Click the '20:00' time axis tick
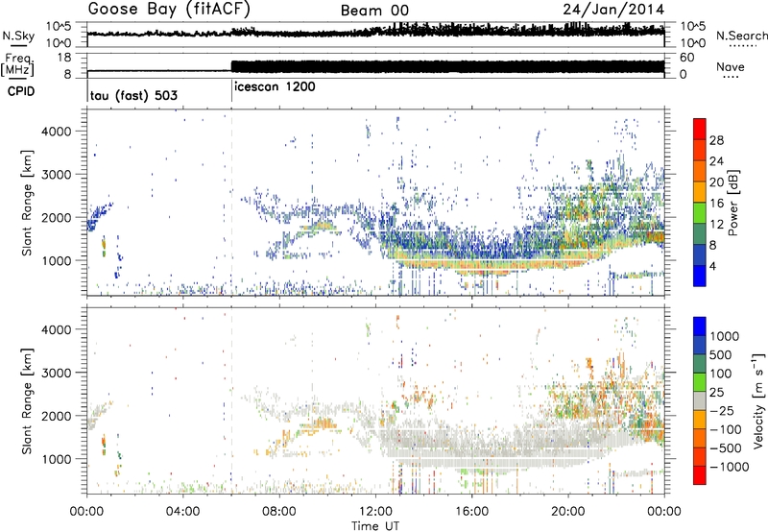The width and height of the screenshot is (768, 532). (567, 512)
